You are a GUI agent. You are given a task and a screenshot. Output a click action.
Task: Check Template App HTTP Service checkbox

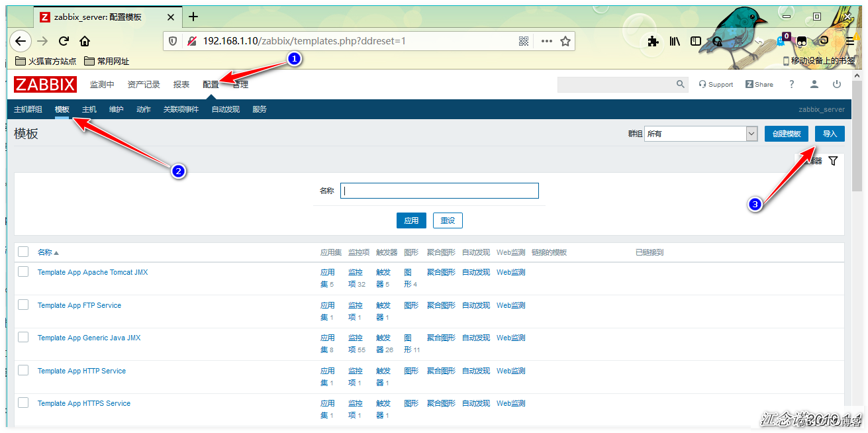[23, 370]
